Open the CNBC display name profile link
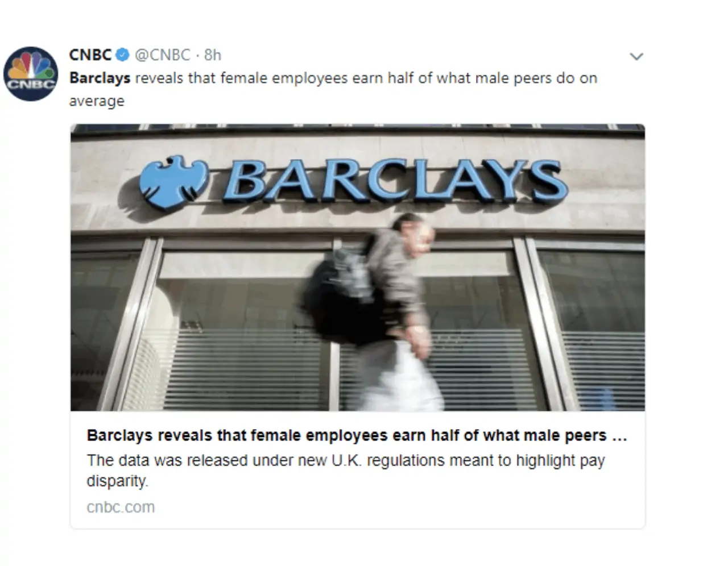The width and height of the screenshot is (728, 566). [90, 55]
